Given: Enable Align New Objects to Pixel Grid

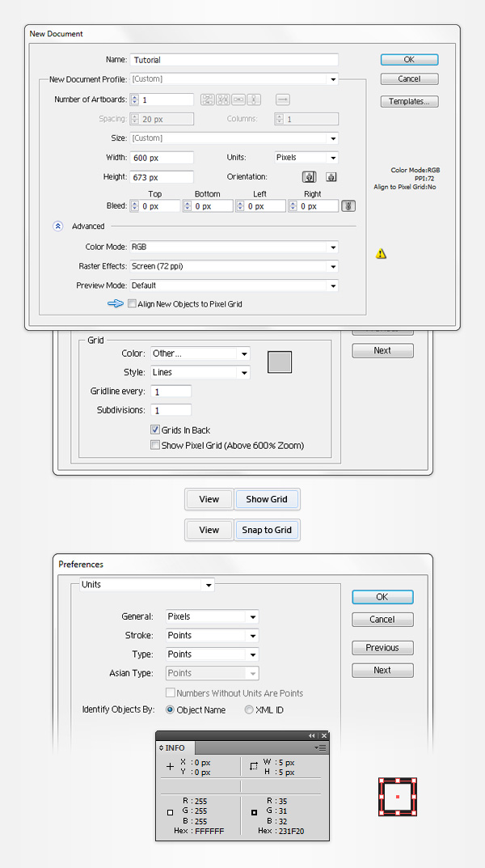Looking at the screenshot, I should tap(133, 304).
